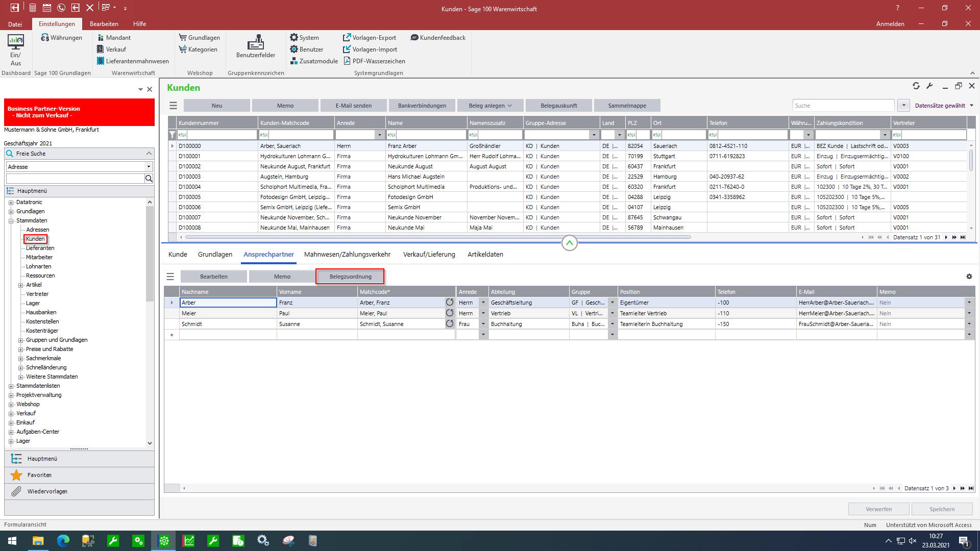Click the Suche input field
The width and height of the screenshot is (980, 551).
(x=843, y=106)
